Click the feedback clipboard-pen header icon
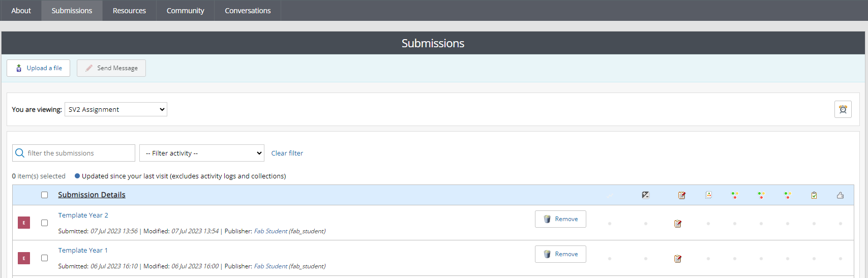 (x=682, y=195)
